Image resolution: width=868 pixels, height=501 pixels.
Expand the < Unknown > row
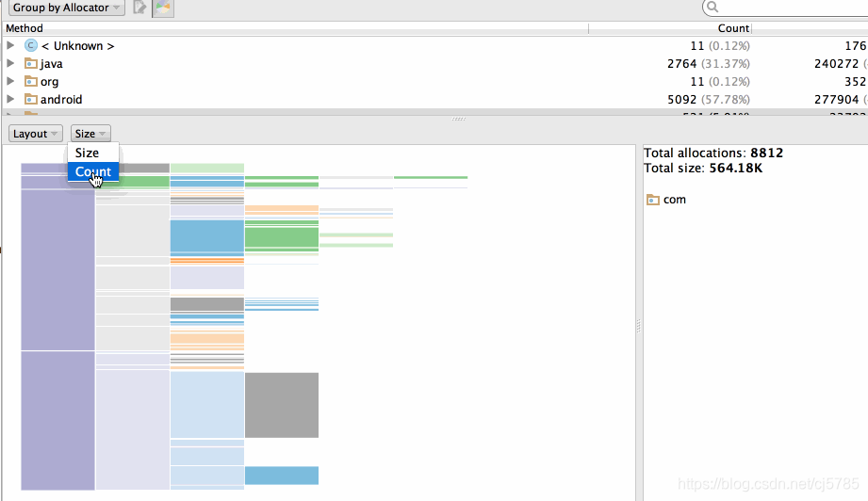(x=10, y=45)
